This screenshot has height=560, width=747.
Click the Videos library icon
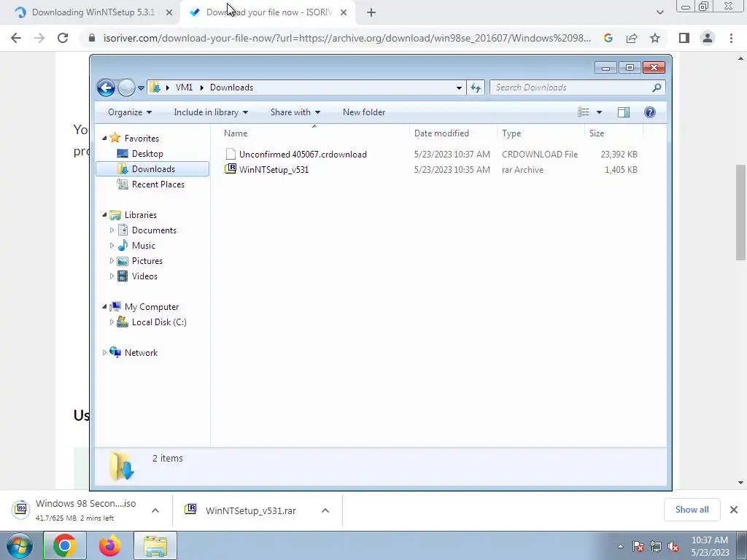[123, 276]
